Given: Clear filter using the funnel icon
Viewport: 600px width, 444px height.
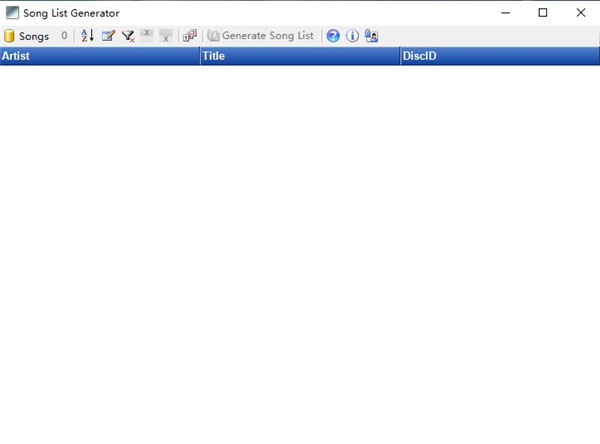Looking at the screenshot, I should click(128, 36).
